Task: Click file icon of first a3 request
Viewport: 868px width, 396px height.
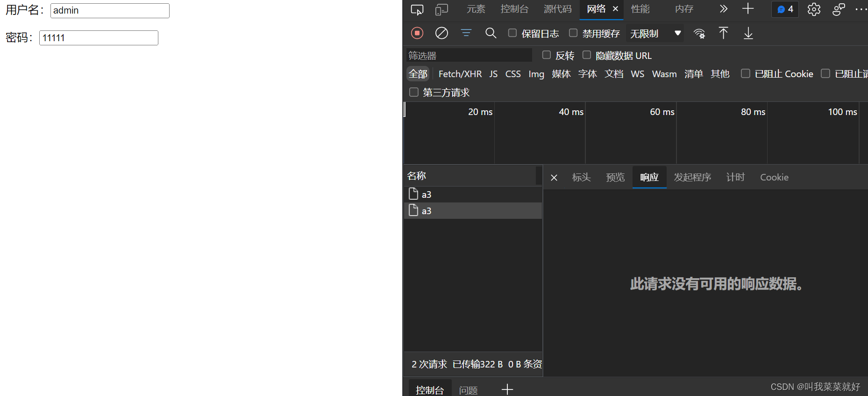Action: click(413, 194)
